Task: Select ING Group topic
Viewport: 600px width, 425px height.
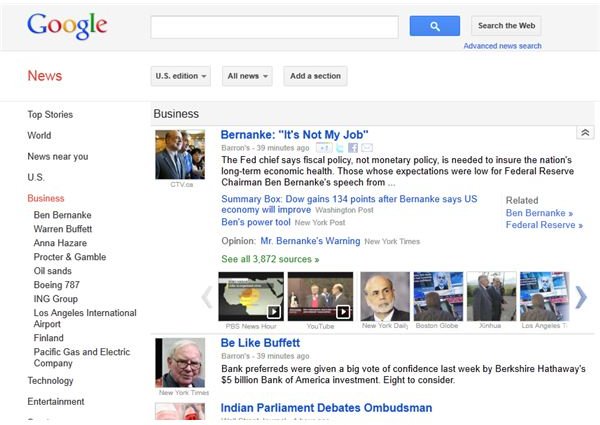Action: pyautogui.click(x=55, y=299)
